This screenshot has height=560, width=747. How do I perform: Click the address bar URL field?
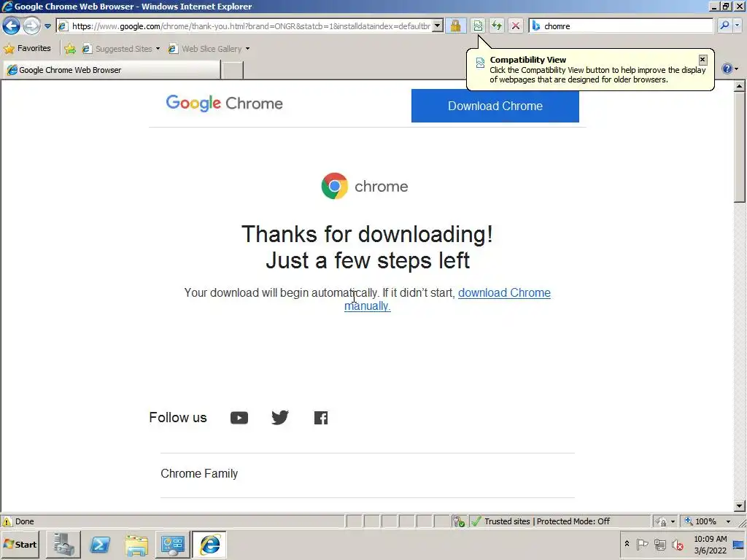pyautogui.click(x=251, y=26)
